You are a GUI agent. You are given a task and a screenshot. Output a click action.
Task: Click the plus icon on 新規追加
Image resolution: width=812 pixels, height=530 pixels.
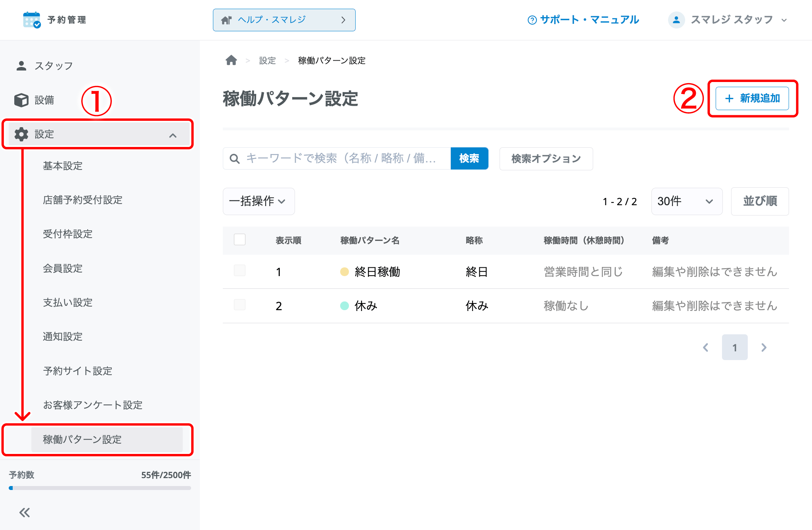point(729,99)
